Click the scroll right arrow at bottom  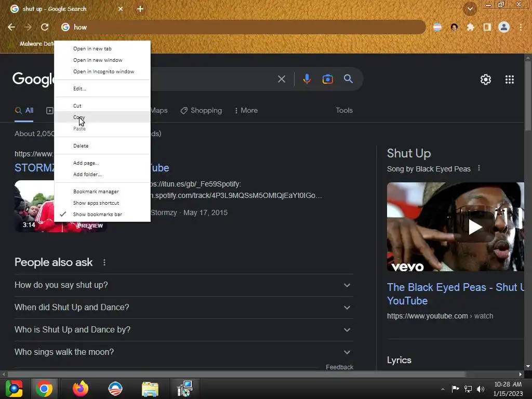point(521,374)
